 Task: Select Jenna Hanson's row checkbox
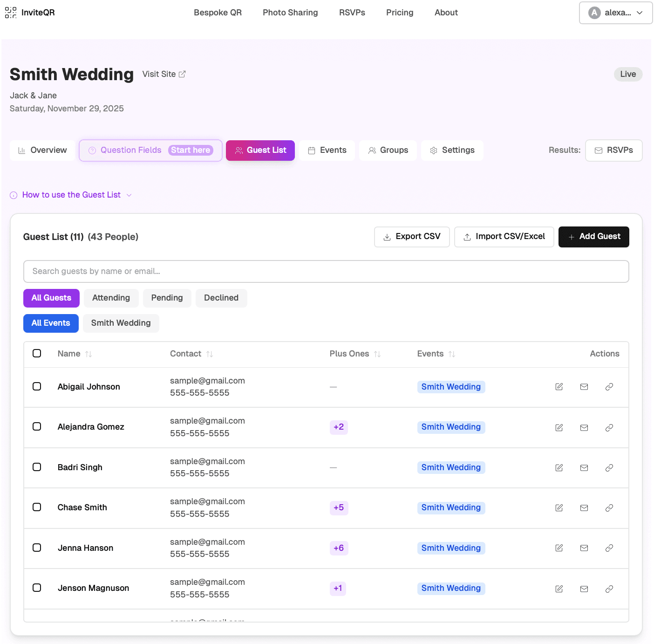(x=37, y=548)
